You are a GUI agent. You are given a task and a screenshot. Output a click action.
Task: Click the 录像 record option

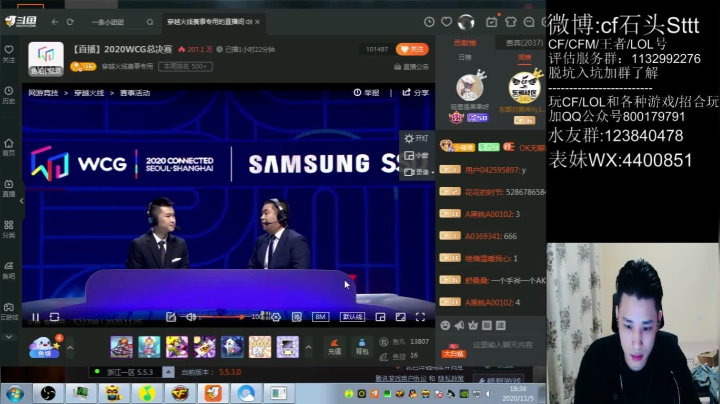[417, 172]
